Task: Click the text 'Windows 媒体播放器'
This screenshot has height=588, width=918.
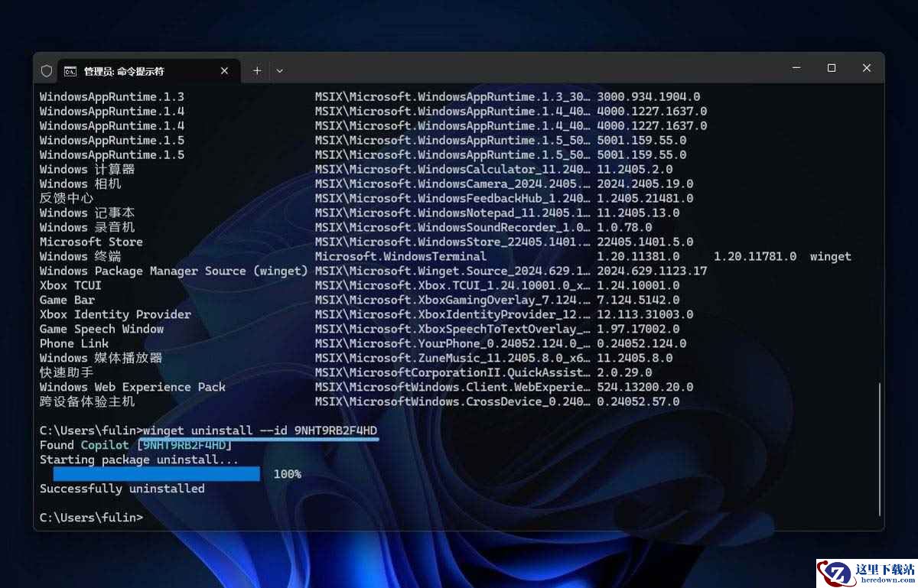Action: click(x=101, y=358)
